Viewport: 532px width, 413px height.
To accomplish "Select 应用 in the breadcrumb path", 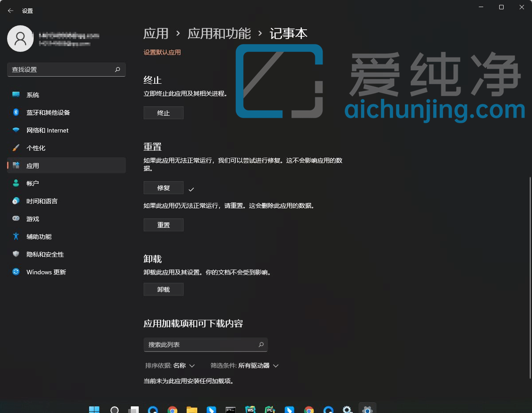I will [x=155, y=33].
